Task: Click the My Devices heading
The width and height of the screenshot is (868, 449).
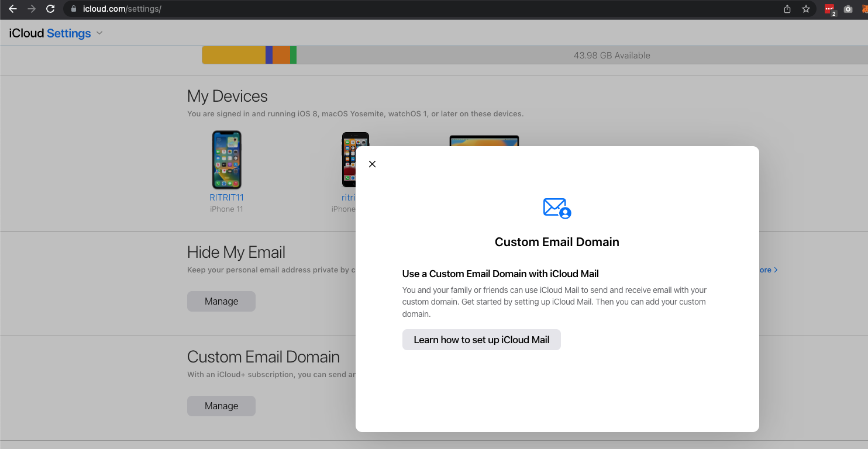Action: tap(228, 96)
